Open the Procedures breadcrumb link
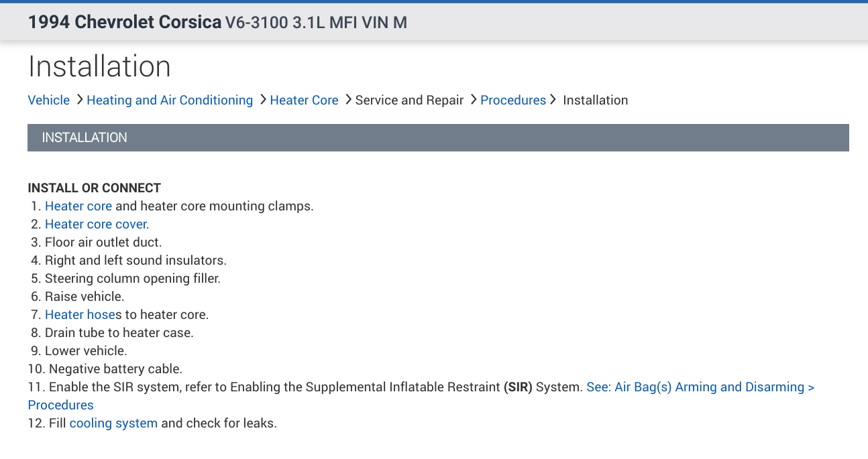 point(513,101)
